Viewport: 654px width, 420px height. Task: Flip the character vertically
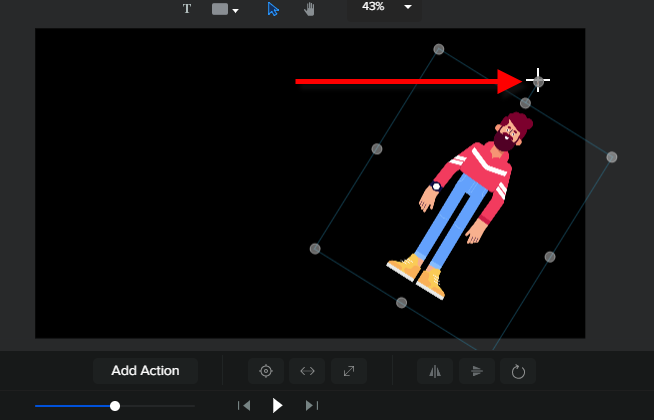477,371
